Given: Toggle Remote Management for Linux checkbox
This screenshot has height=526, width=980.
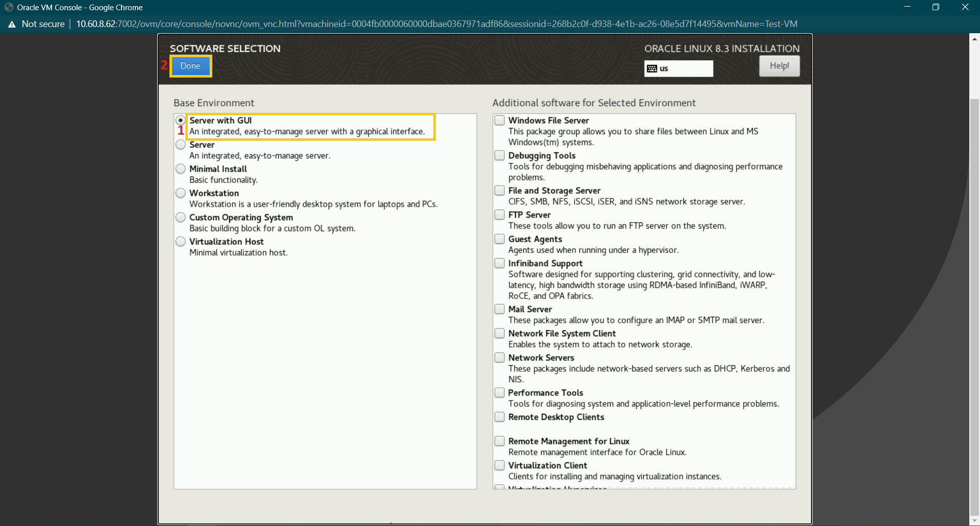Looking at the screenshot, I should [500, 441].
